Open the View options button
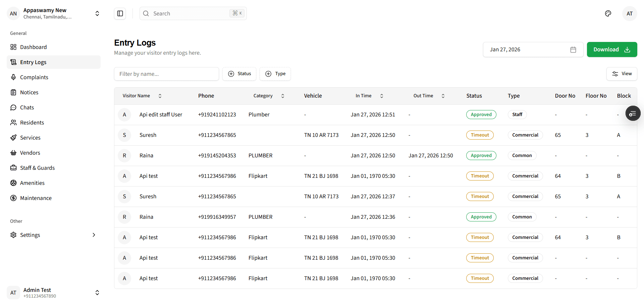The width and height of the screenshot is (644, 306). (622, 74)
